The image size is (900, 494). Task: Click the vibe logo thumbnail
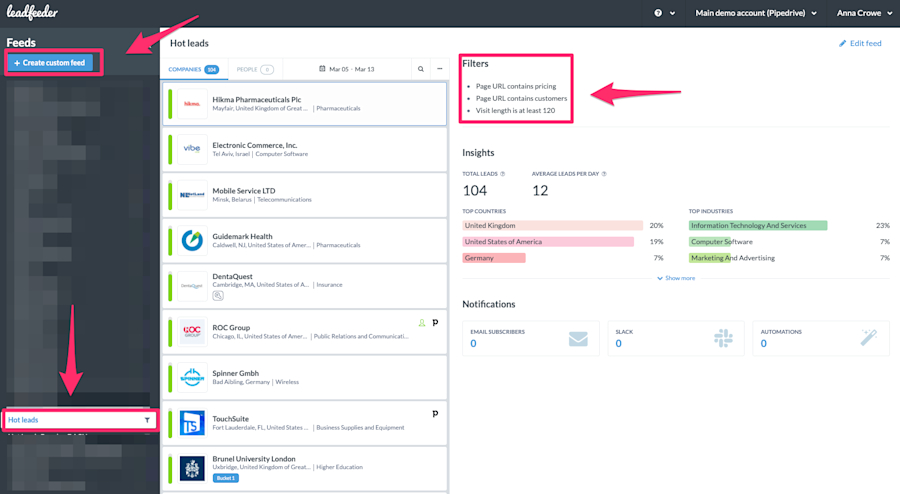[192, 149]
